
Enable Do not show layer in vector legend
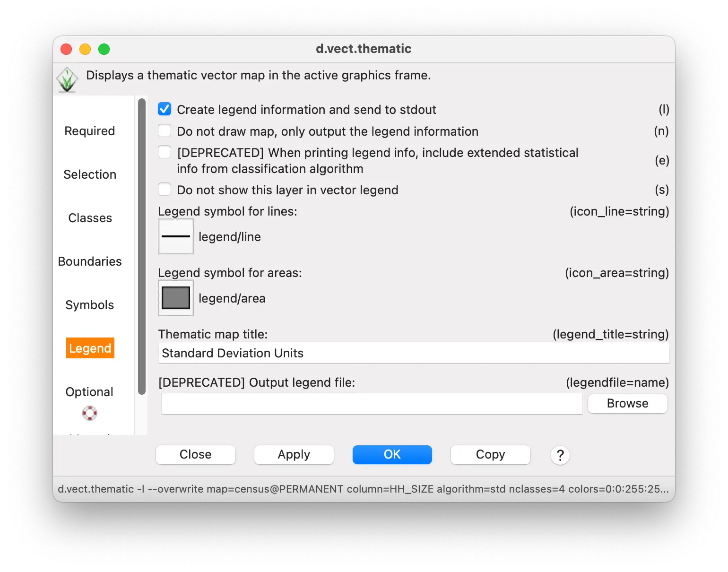point(165,190)
